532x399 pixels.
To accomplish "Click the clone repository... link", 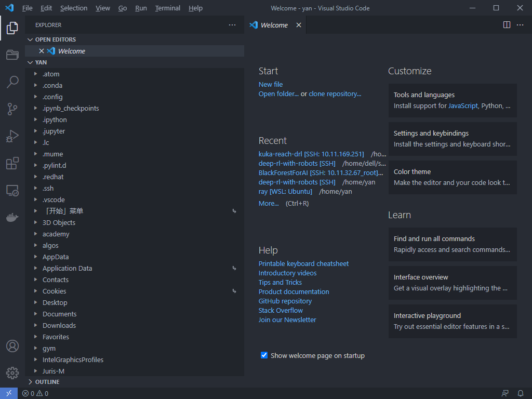I will coord(335,94).
